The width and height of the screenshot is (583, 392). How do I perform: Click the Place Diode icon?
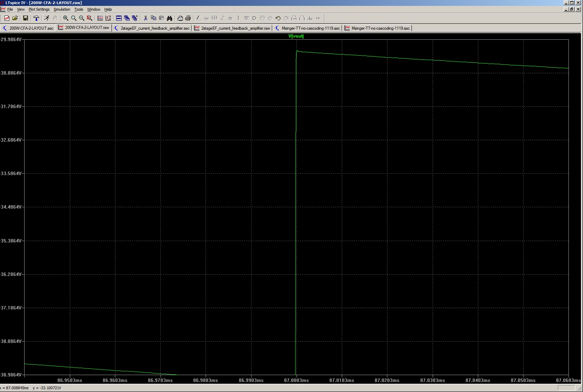pyautogui.click(x=246, y=18)
